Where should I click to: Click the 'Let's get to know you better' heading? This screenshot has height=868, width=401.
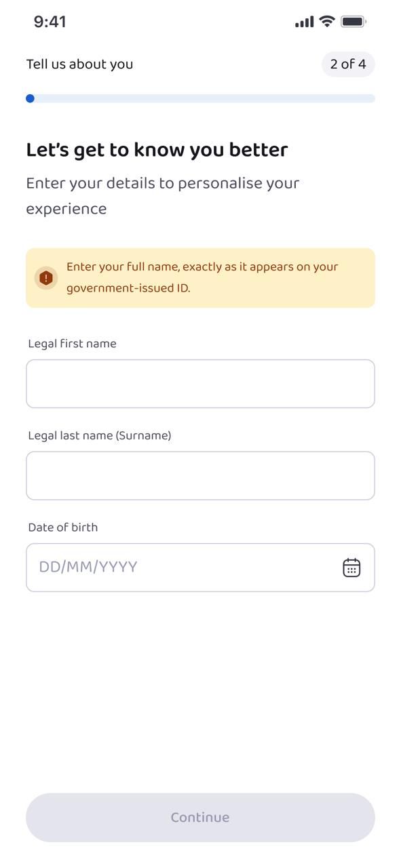click(x=157, y=149)
